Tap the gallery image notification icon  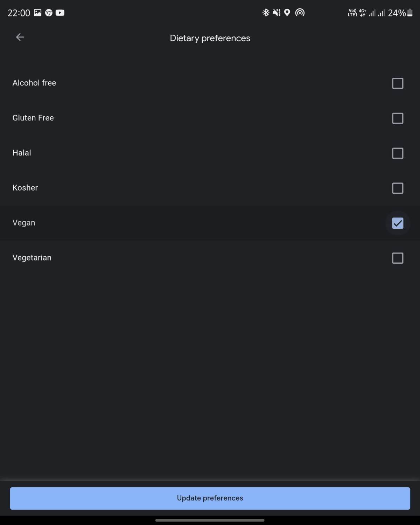click(x=37, y=13)
